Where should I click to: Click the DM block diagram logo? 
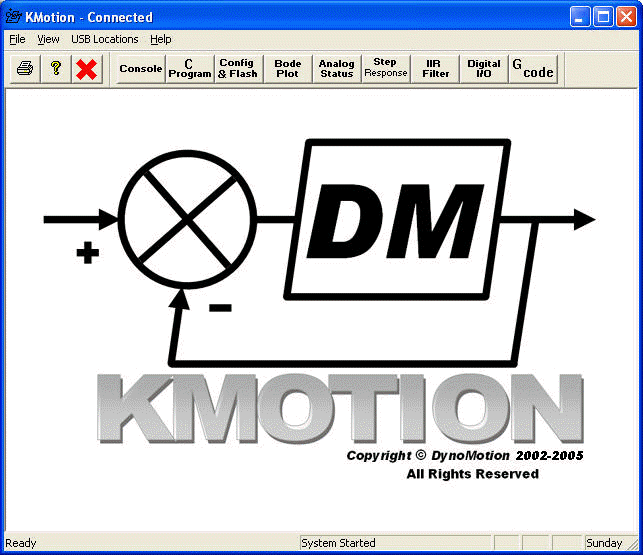coord(319,253)
